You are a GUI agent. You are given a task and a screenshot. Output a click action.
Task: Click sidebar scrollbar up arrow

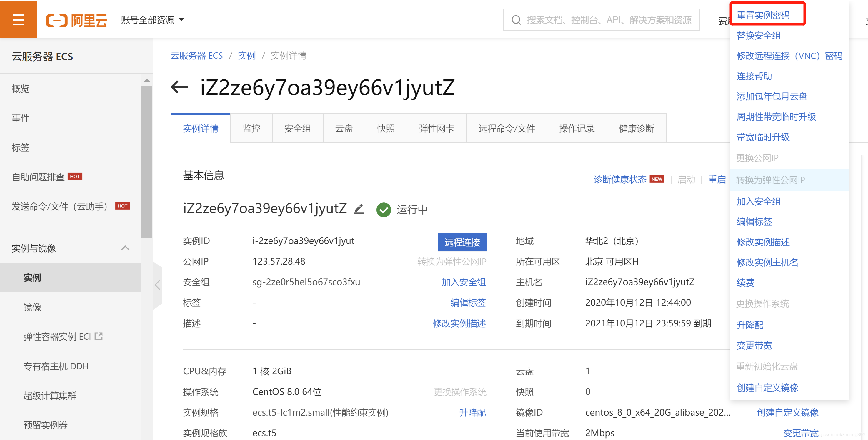(146, 80)
